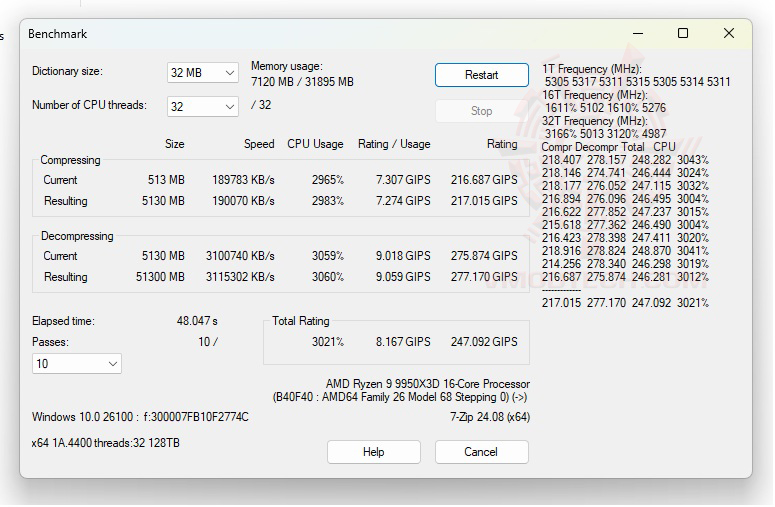Image resolution: width=775 pixels, height=507 pixels.
Task: Click the Cancel button
Action: [481, 452]
